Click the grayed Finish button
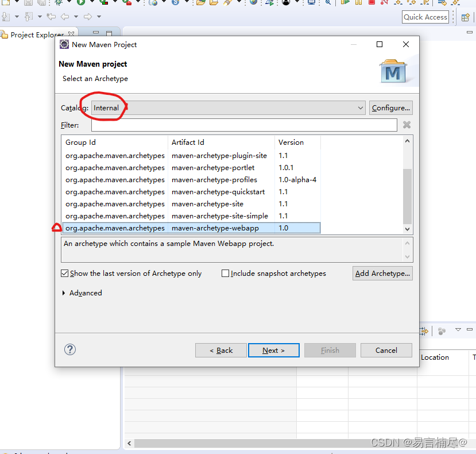 click(330, 351)
